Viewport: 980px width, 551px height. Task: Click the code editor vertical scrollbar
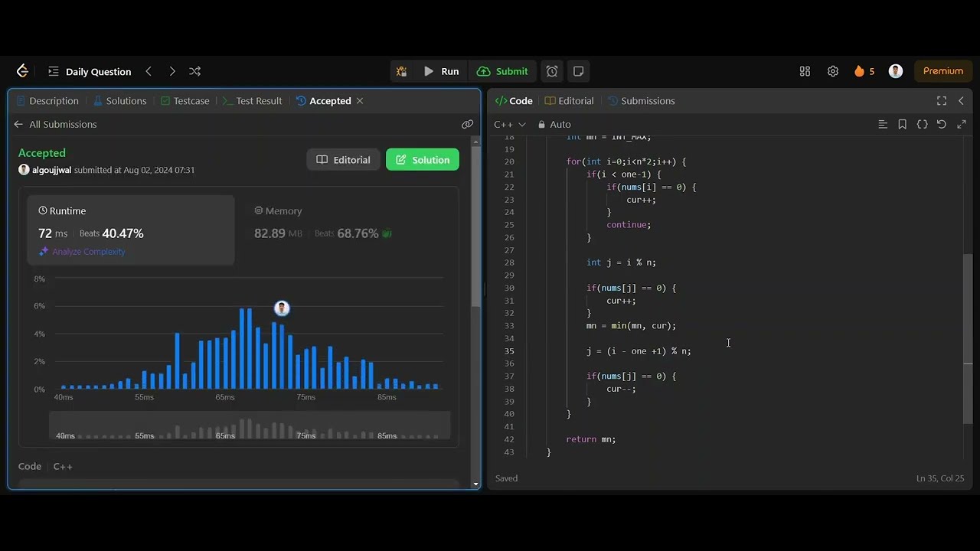[x=968, y=339]
